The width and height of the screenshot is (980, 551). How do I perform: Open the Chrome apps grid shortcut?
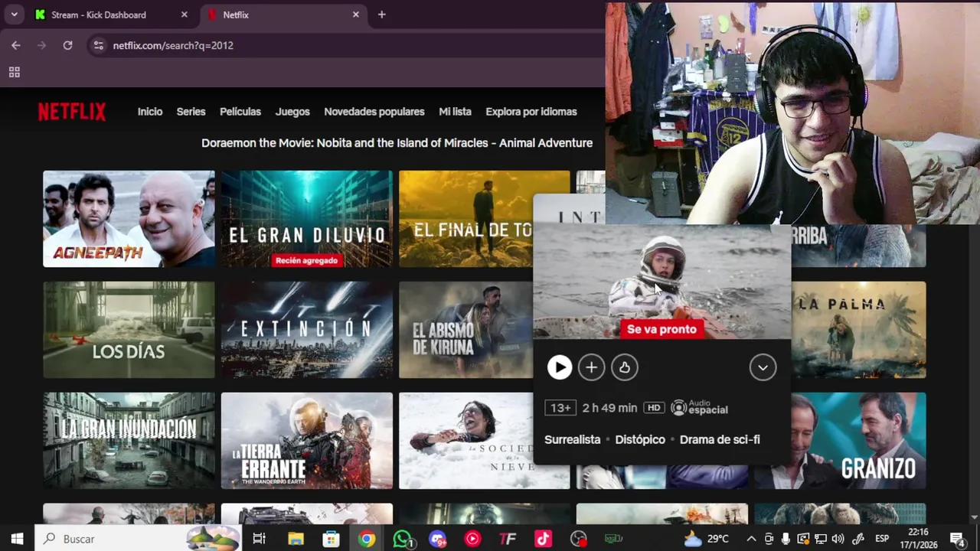pos(14,72)
